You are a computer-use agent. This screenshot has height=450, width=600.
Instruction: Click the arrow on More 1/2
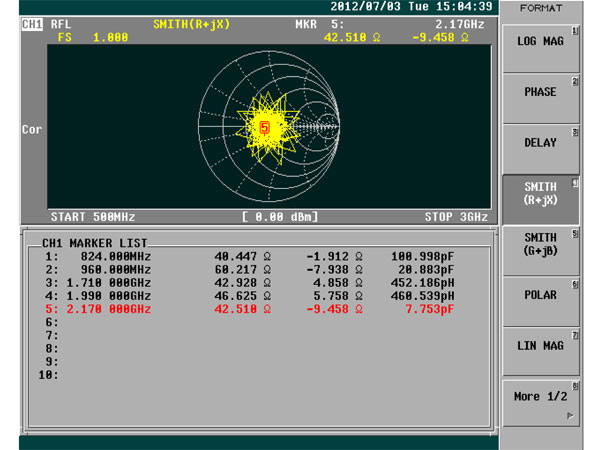(570, 416)
